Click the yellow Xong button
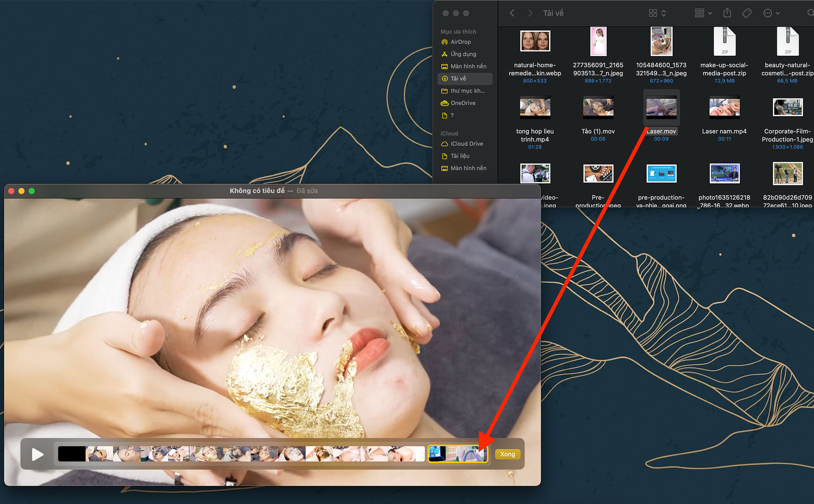Screen dimensions: 814x504 pos(507,454)
